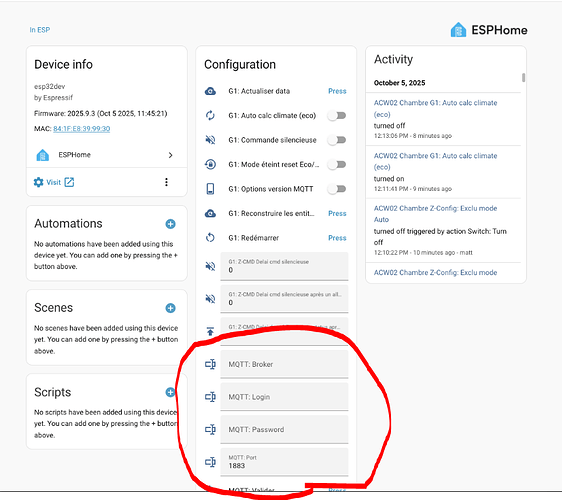Toggle G1: Mode éteint reset Eco switch
Screen dimensions: 562x500
(x=337, y=165)
